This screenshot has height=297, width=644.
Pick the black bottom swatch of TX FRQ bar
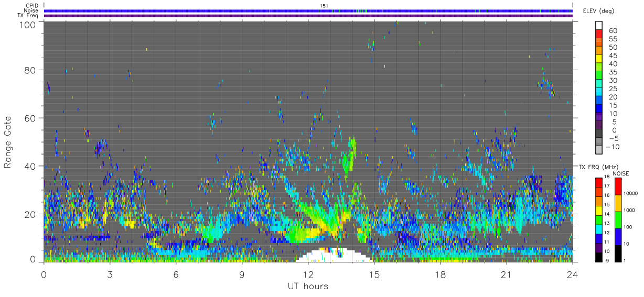[x=599, y=256]
